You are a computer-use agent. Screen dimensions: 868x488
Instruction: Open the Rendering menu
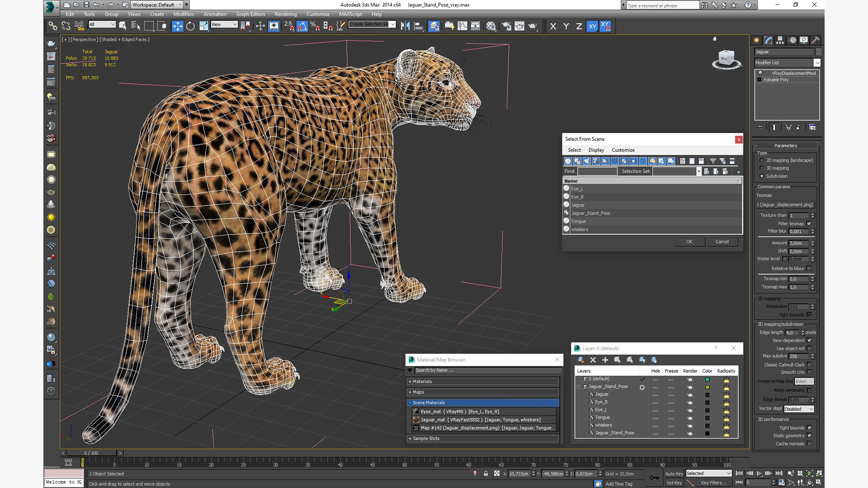pos(286,14)
